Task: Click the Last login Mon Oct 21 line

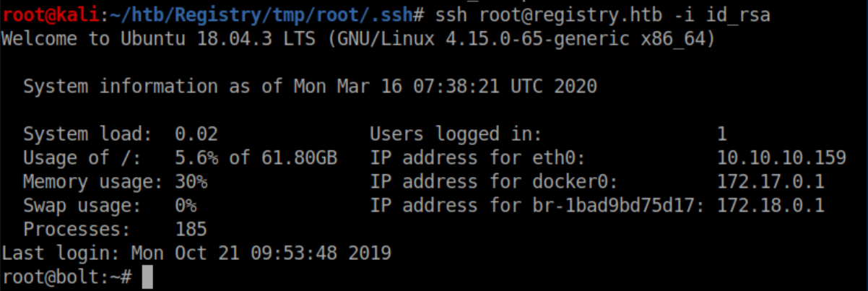Action: coord(196,253)
